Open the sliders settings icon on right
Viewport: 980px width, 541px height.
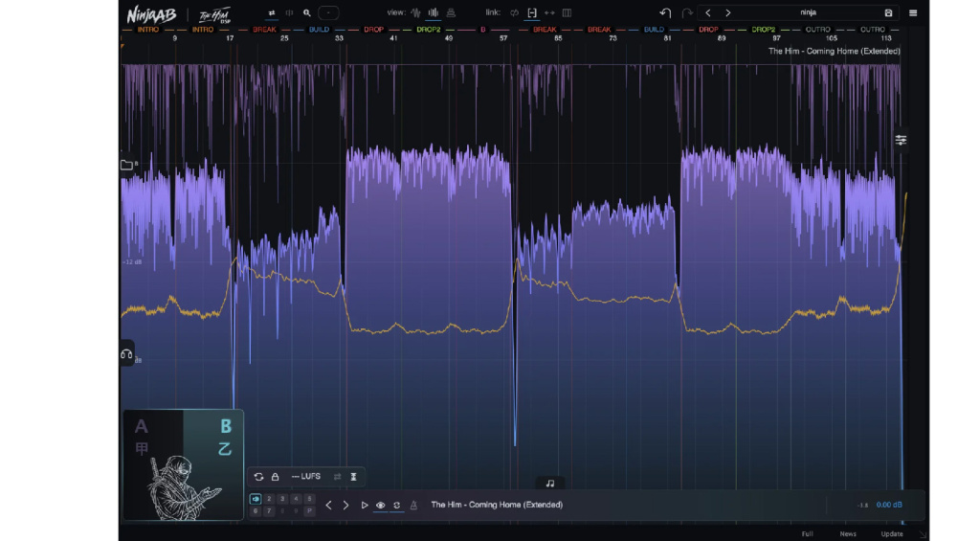[901, 140]
